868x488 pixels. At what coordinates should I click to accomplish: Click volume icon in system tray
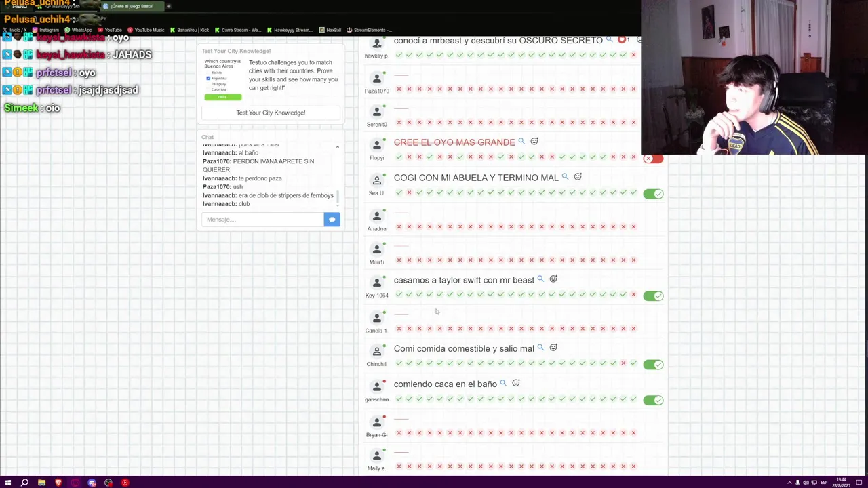click(806, 483)
